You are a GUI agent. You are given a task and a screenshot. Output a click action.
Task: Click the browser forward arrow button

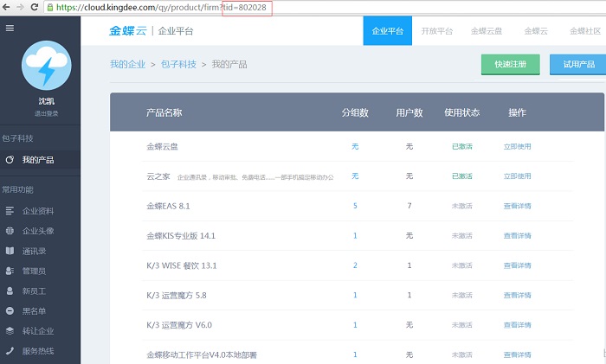20,7
